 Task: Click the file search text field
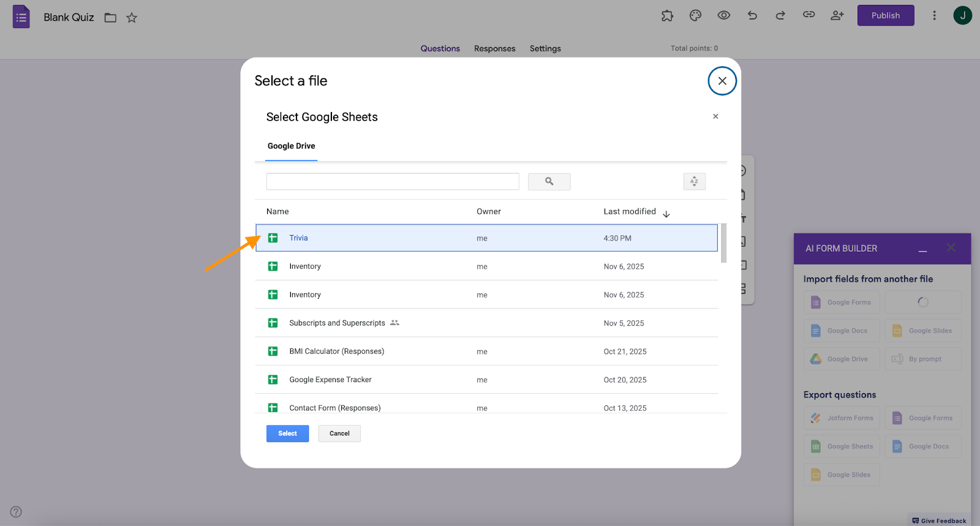[x=393, y=181]
